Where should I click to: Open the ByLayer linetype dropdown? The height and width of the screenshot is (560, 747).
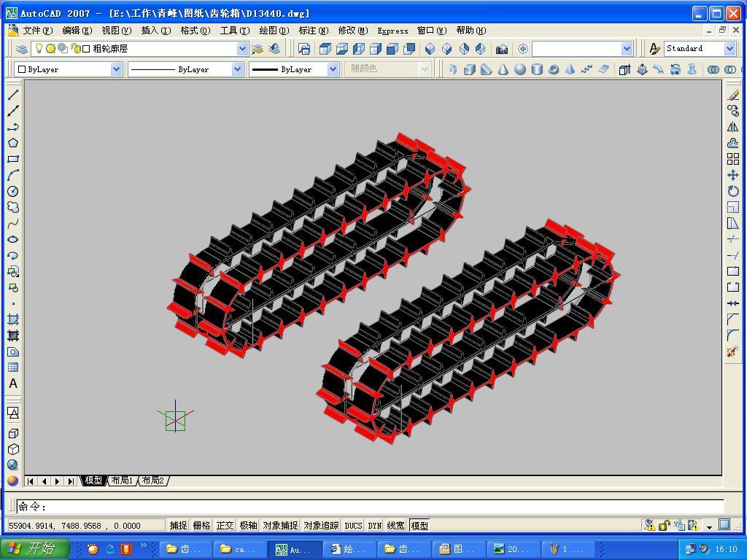tap(237, 69)
